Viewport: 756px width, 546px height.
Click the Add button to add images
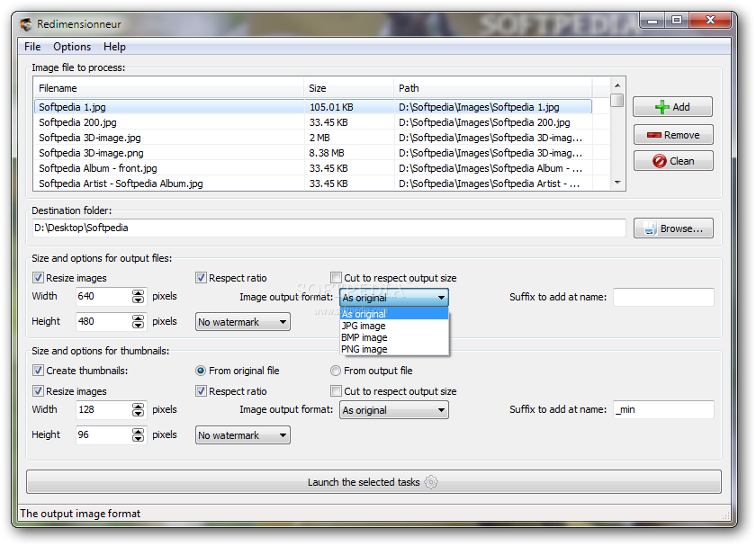(x=672, y=106)
